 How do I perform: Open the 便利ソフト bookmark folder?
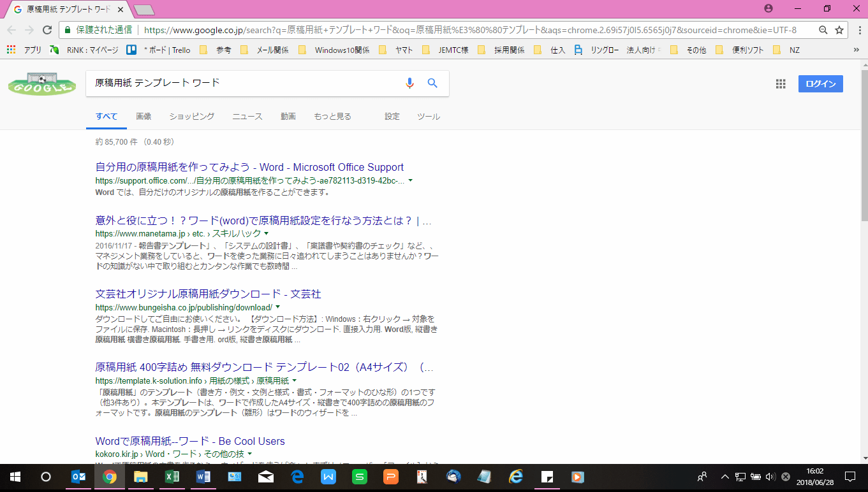click(740, 50)
